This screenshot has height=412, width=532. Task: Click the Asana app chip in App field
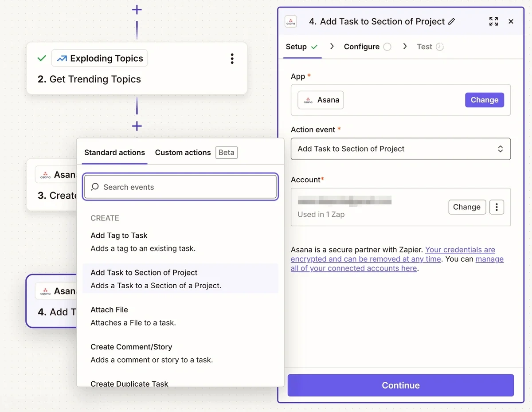(321, 100)
